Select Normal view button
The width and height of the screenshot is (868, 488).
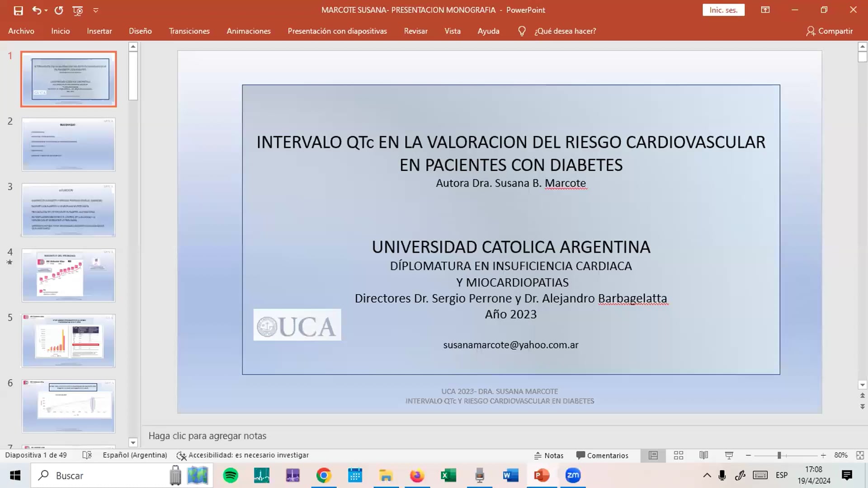[x=653, y=455]
